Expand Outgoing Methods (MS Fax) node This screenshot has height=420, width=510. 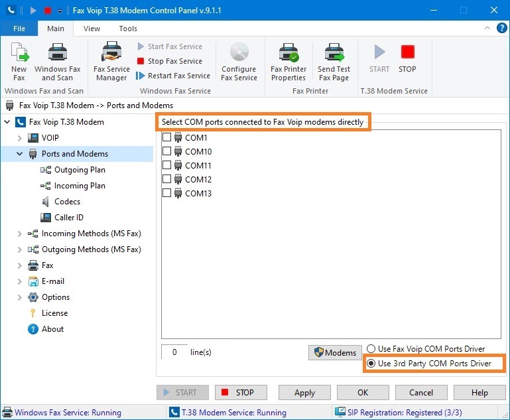19,249
